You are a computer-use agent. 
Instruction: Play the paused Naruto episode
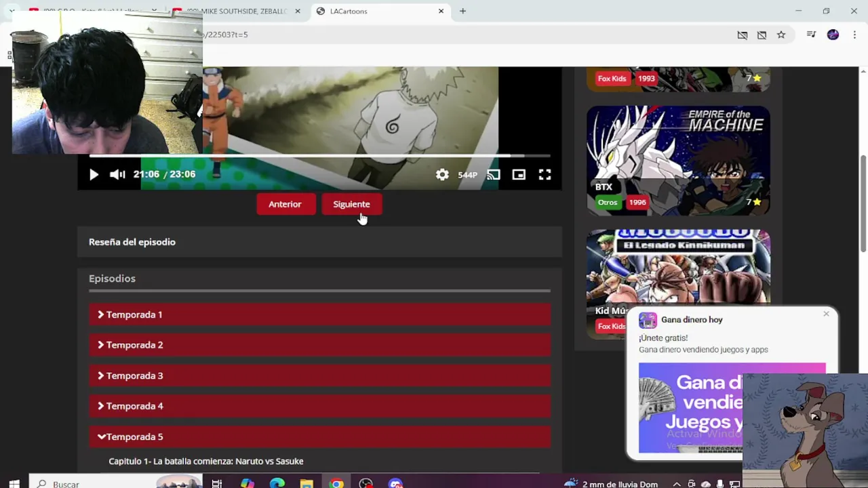click(x=94, y=175)
